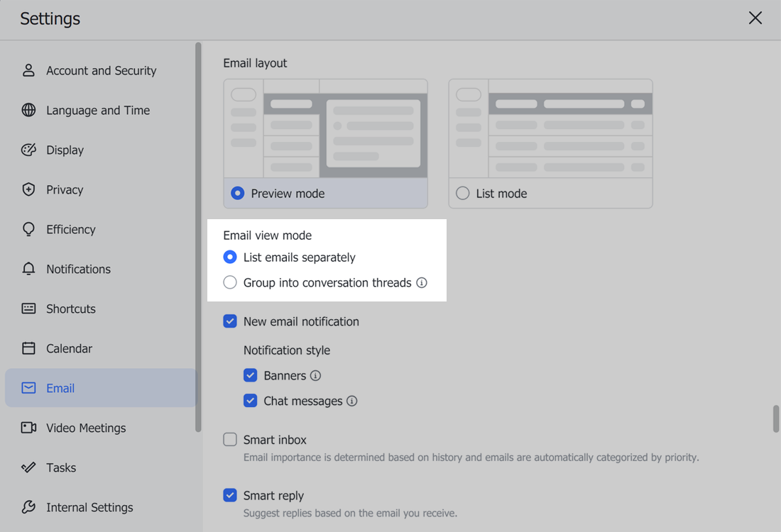781x532 pixels.
Task: Disable the Smart reply option
Action: pos(230,495)
